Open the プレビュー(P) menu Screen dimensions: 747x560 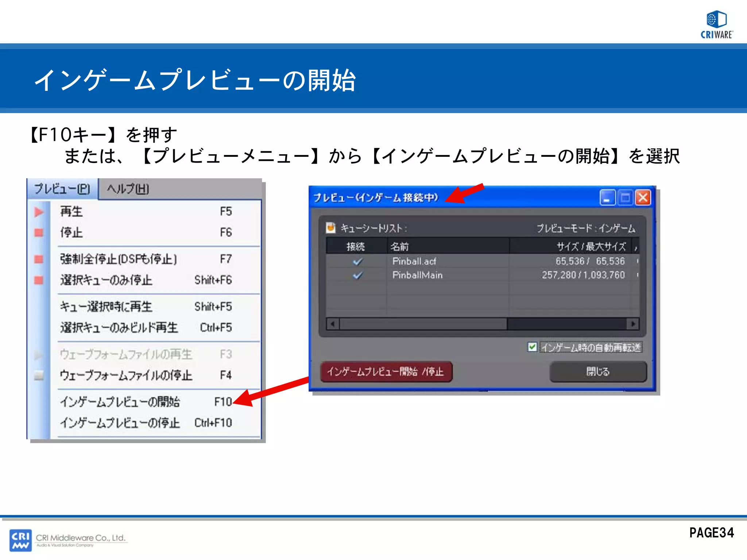[x=62, y=189]
